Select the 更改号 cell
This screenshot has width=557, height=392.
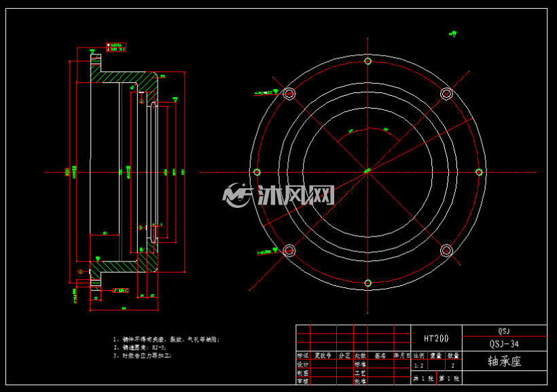(323, 355)
